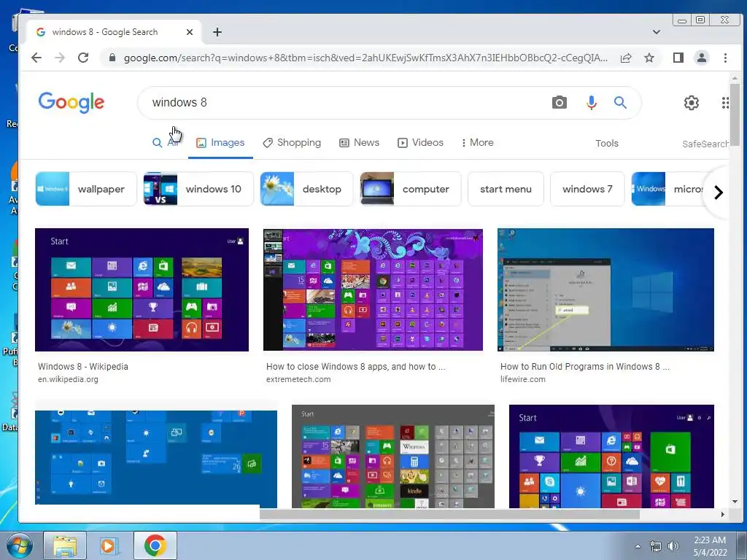747x560 pixels.
Task: Click the blue magnifier search button
Action: point(620,102)
